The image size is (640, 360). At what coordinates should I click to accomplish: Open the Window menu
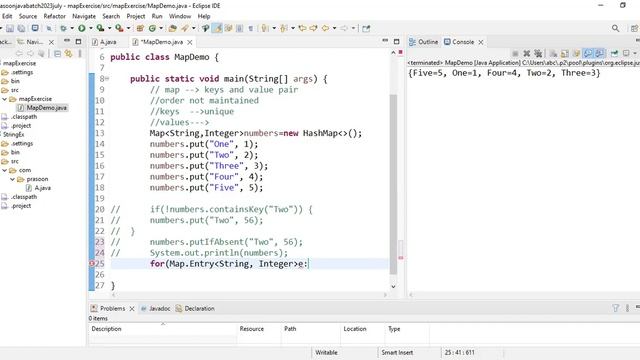[x=180, y=16]
